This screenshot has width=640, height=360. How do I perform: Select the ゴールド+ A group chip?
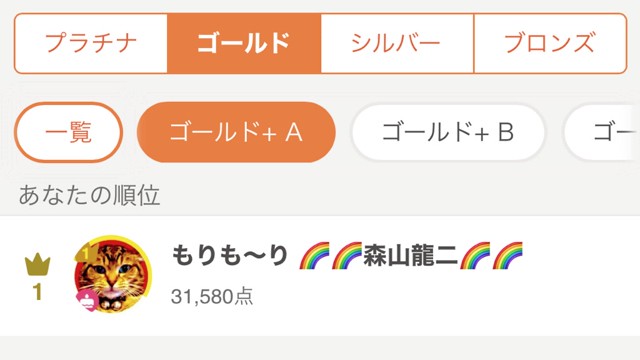(x=236, y=132)
